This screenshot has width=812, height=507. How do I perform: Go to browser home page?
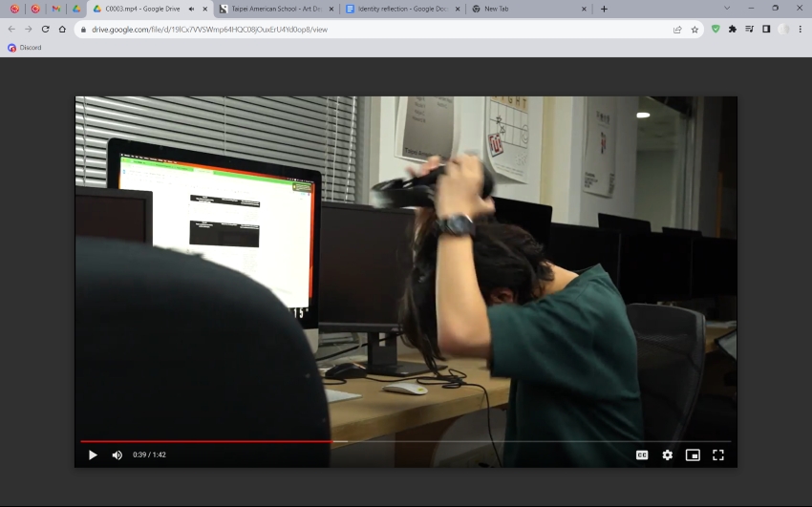click(x=62, y=29)
